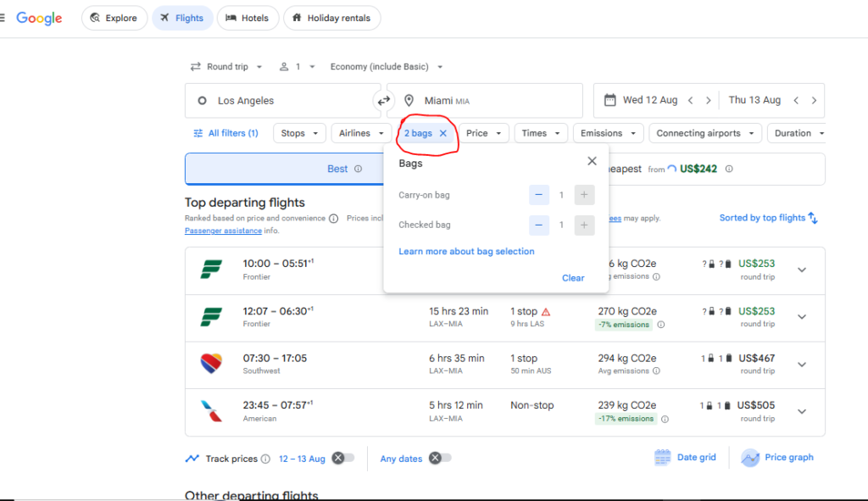The width and height of the screenshot is (868, 501).
Task: Open the Airlines filter dropdown
Action: (x=361, y=133)
